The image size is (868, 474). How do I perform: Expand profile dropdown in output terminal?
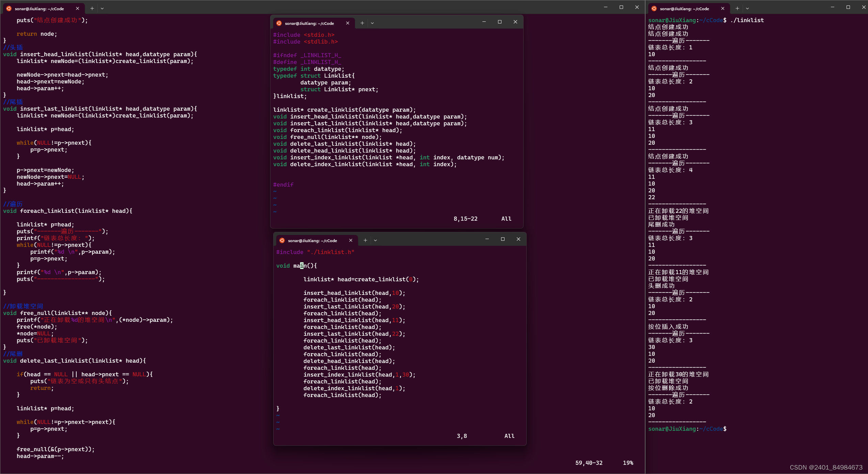pos(747,9)
